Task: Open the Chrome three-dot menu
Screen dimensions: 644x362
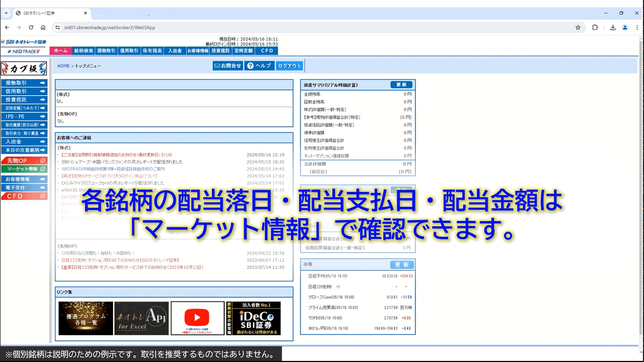Action: 638,27
